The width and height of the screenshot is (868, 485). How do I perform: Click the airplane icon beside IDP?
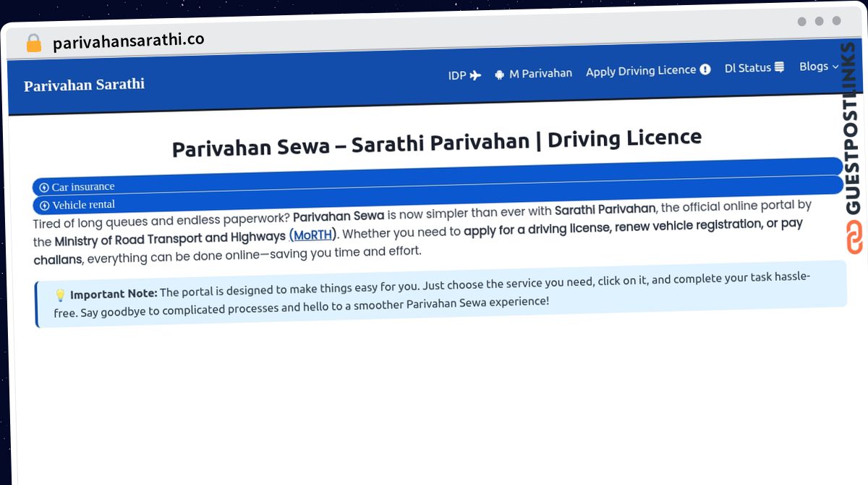point(475,75)
